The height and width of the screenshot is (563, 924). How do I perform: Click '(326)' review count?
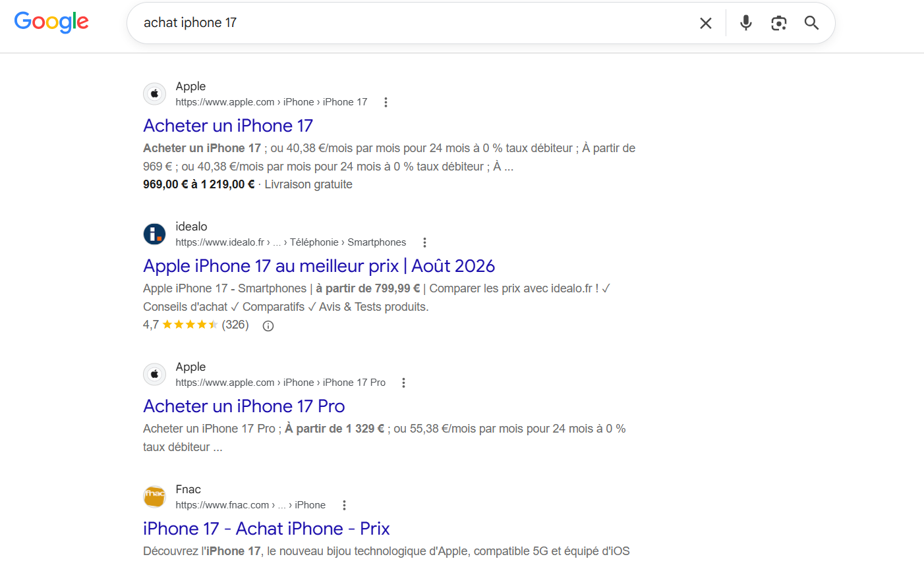[x=235, y=325]
